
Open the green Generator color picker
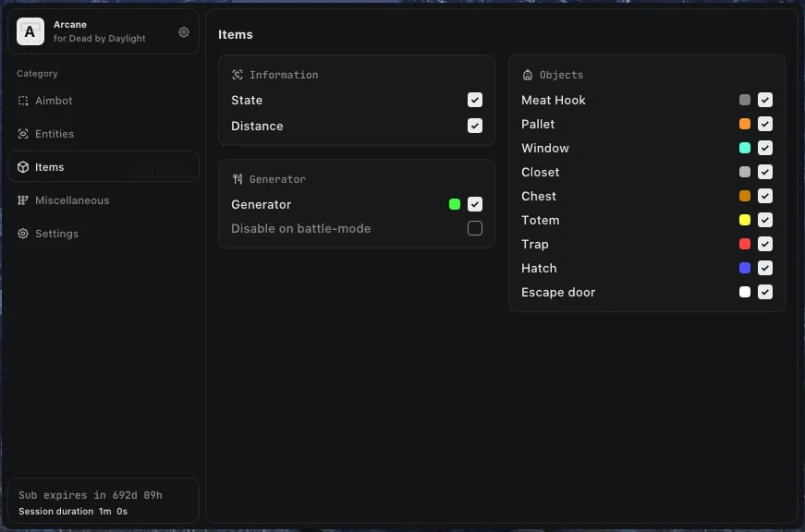(455, 204)
